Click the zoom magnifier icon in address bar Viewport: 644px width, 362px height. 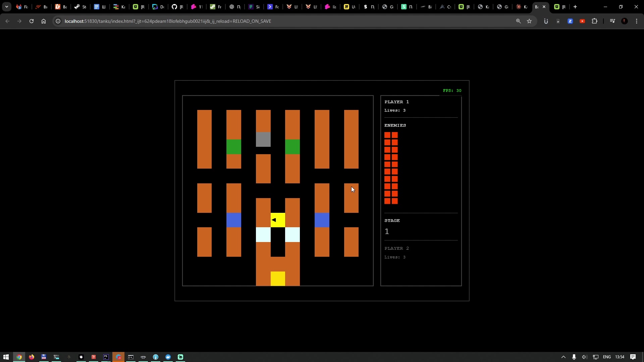pos(518,21)
